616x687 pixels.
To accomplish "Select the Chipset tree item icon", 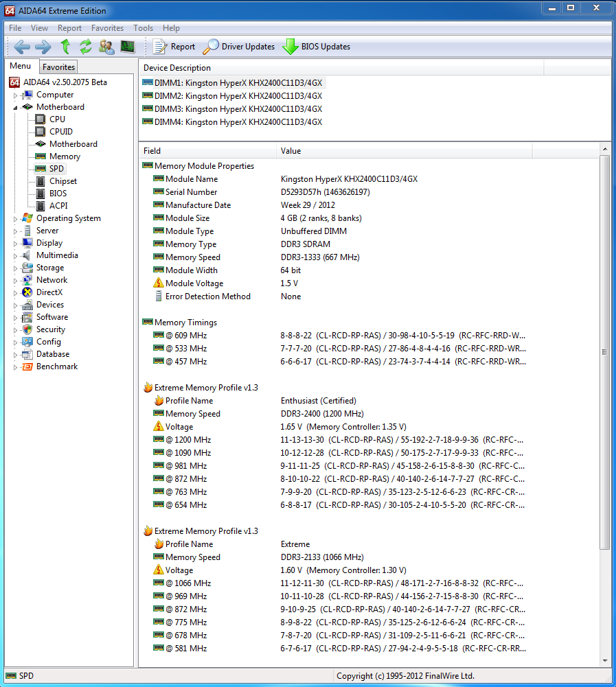I will (x=41, y=181).
